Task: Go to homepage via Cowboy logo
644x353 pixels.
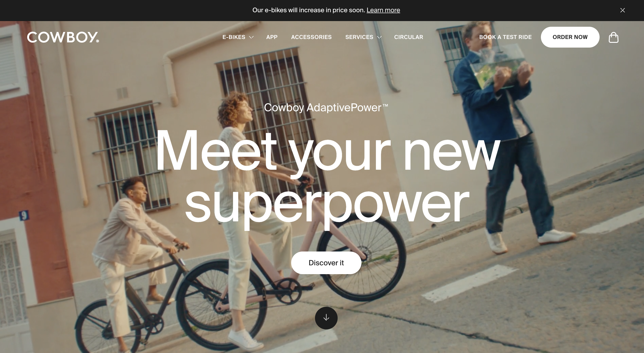Action: pyautogui.click(x=63, y=37)
